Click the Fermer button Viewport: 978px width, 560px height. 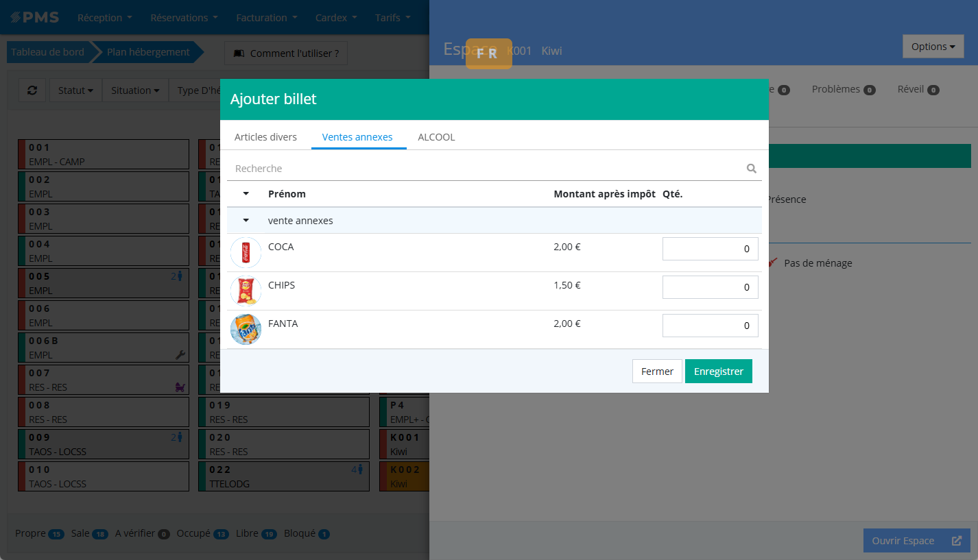[657, 372]
